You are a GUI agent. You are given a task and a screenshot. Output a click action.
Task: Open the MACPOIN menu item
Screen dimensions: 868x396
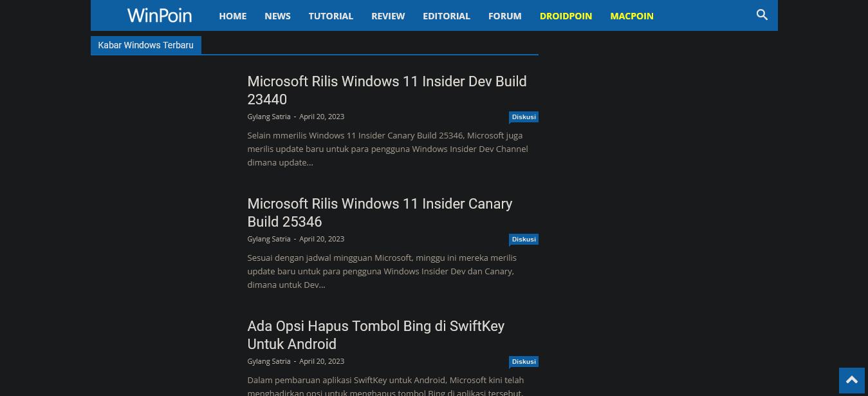pyautogui.click(x=631, y=15)
